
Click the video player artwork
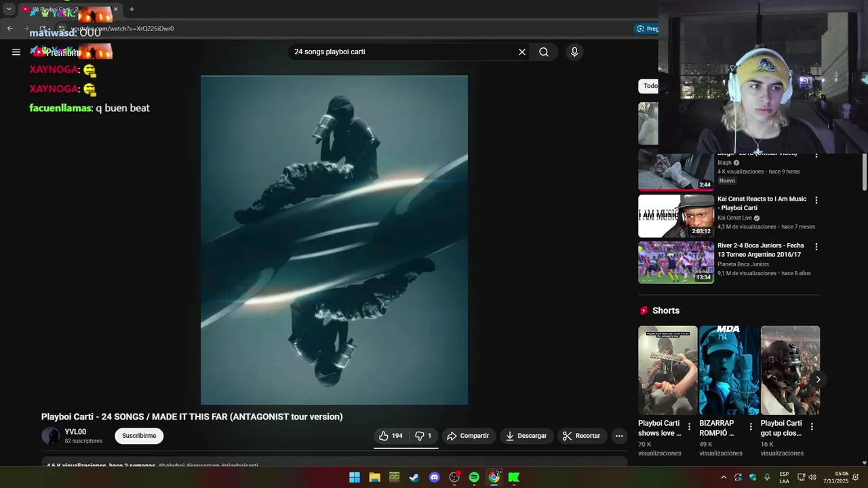tap(334, 240)
